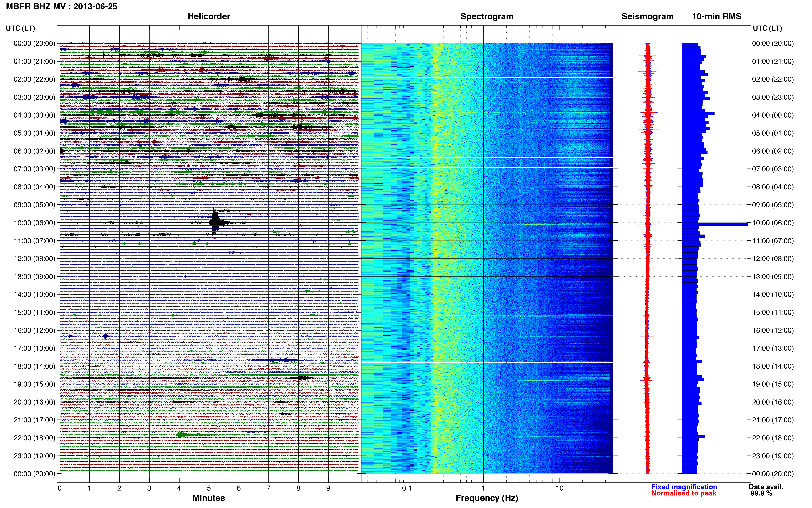Click the '1' tick on the Frequency axis
The width and height of the screenshot is (812, 508).
(x=483, y=488)
